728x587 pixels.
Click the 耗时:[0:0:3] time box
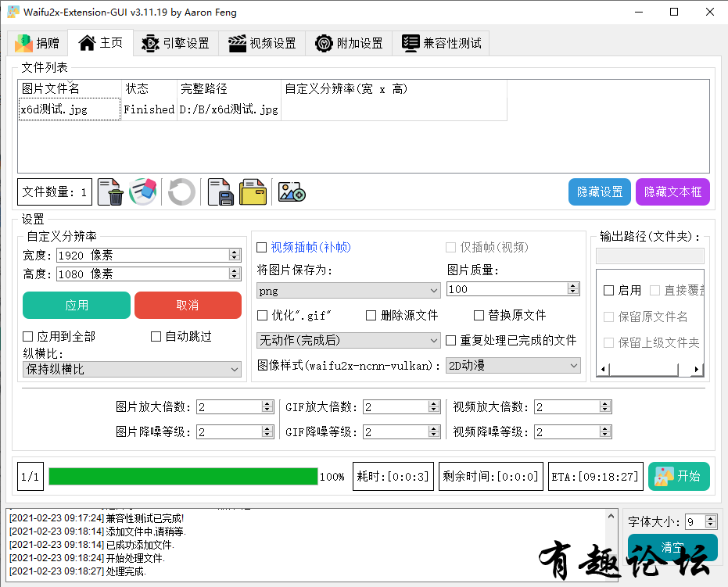[x=393, y=476]
